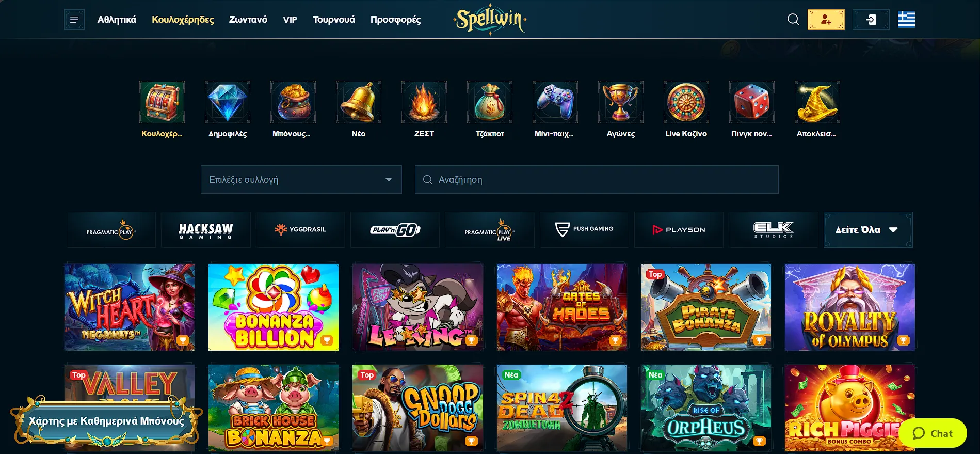Go to the Αθλητικά menu item
Screen dimensions: 980x454
point(117,20)
